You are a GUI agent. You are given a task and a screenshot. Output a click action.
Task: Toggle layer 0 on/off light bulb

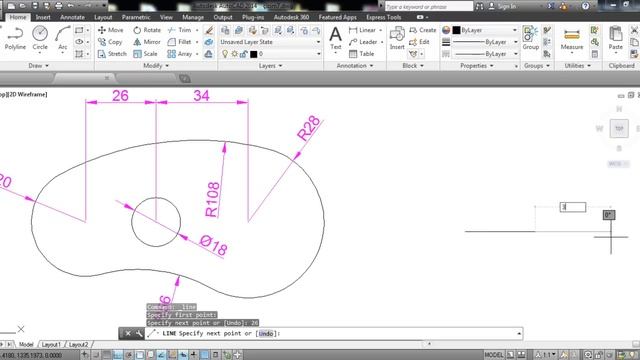[x=224, y=54]
